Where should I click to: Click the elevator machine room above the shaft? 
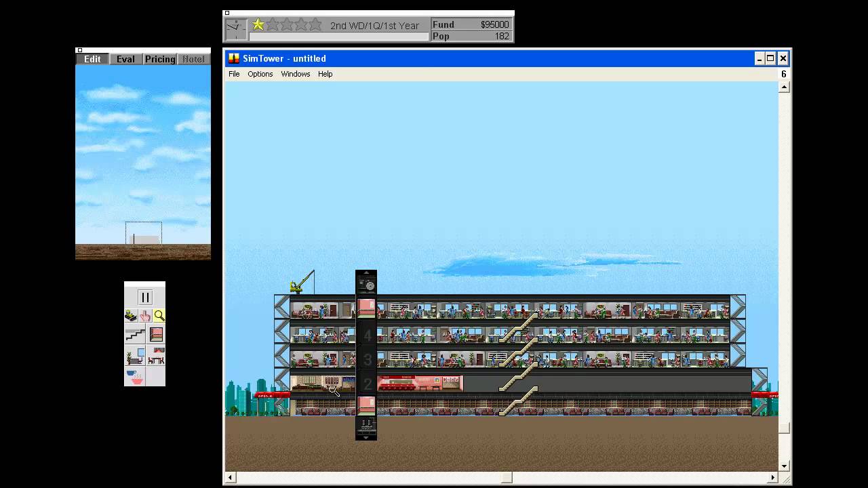point(366,283)
